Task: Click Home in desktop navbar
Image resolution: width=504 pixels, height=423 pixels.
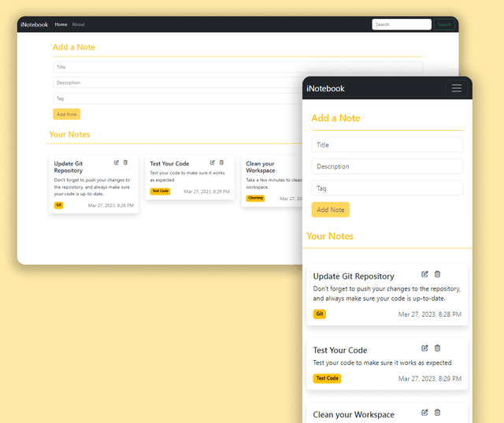Action: pyautogui.click(x=61, y=24)
